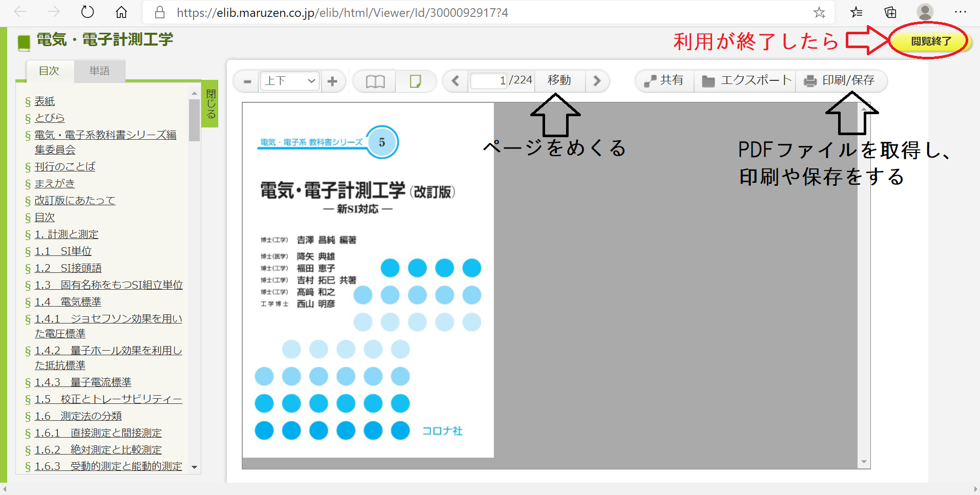Click contents list scroll down arrow
Screen dimensions: 980x495
pos(194,467)
